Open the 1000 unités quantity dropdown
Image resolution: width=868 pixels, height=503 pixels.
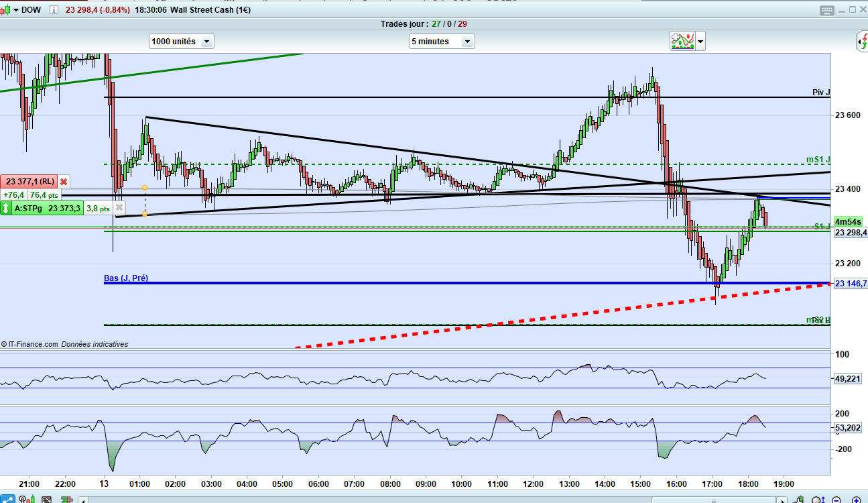[182, 42]
